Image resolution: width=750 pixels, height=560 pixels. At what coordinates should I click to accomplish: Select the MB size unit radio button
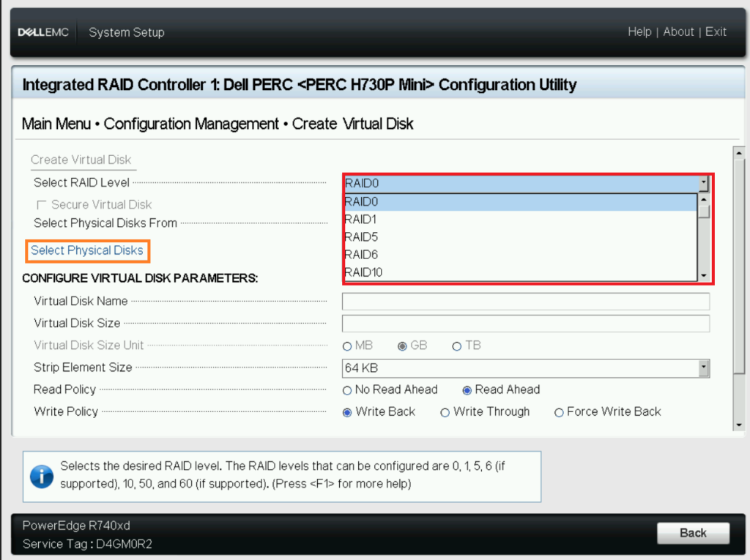[347, 346]
